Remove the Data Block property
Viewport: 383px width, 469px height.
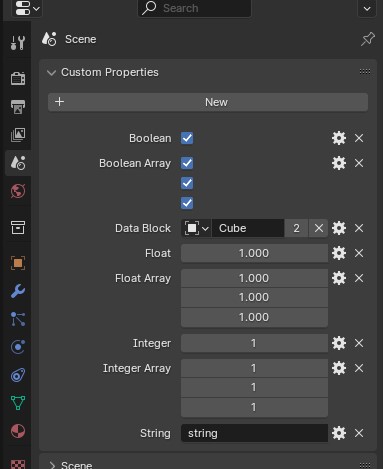click(x=359, y=228)
